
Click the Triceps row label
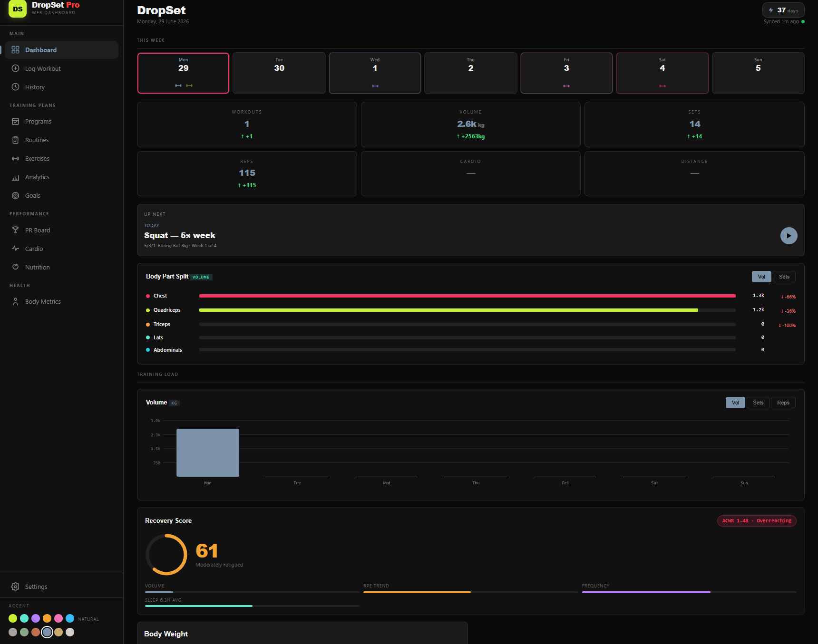[162, 324]
